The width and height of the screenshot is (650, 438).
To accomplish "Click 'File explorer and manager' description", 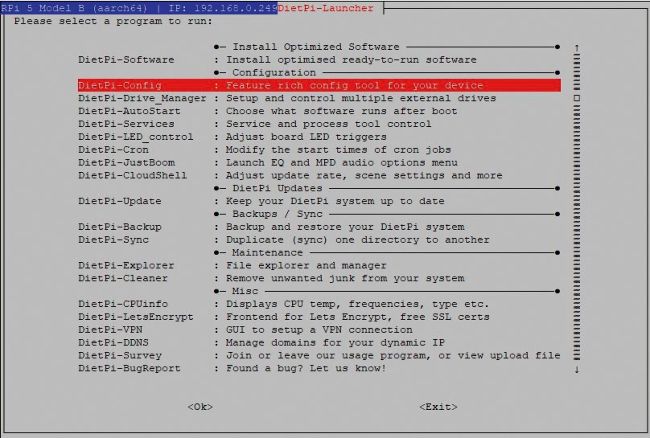I will tap(306, 265).
